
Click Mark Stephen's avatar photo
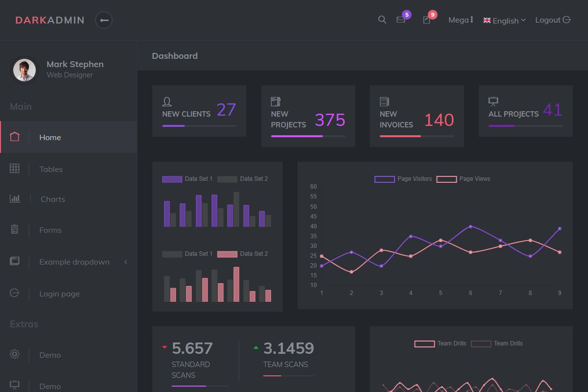point(24,70)
